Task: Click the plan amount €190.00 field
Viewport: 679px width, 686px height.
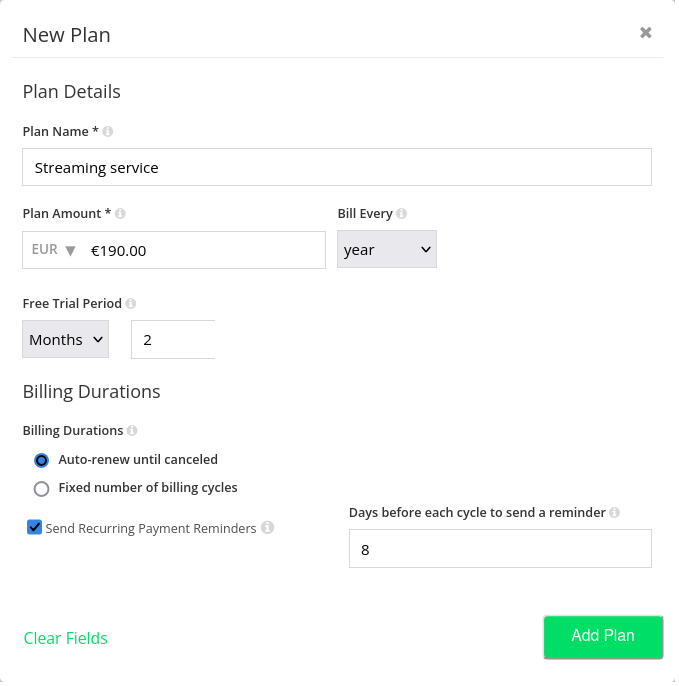Action: click(205, 250)
